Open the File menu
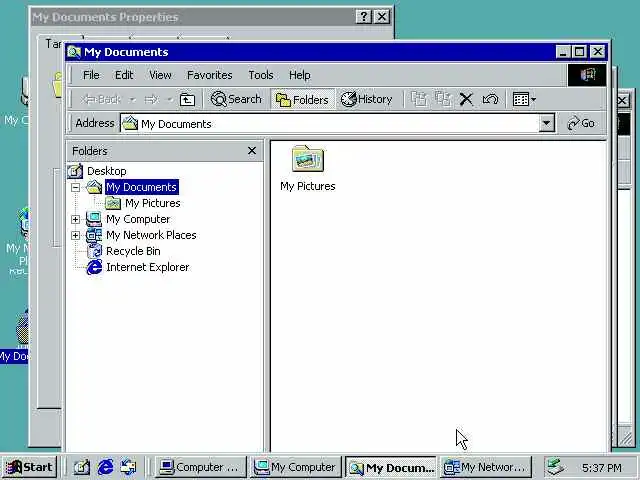 91,75
